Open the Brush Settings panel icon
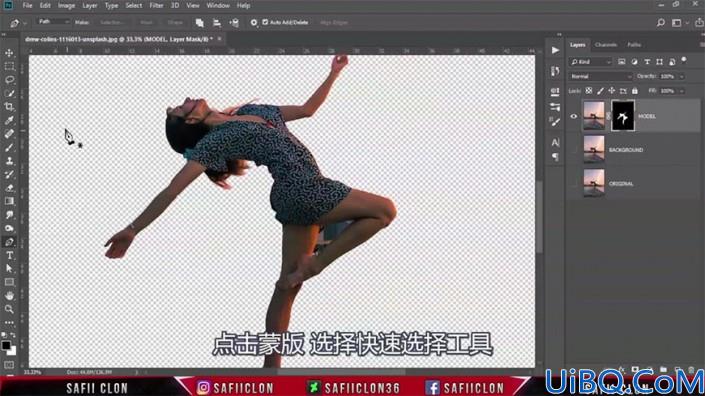The width and height of the screenshot is (705, 396). pos(555,121)
